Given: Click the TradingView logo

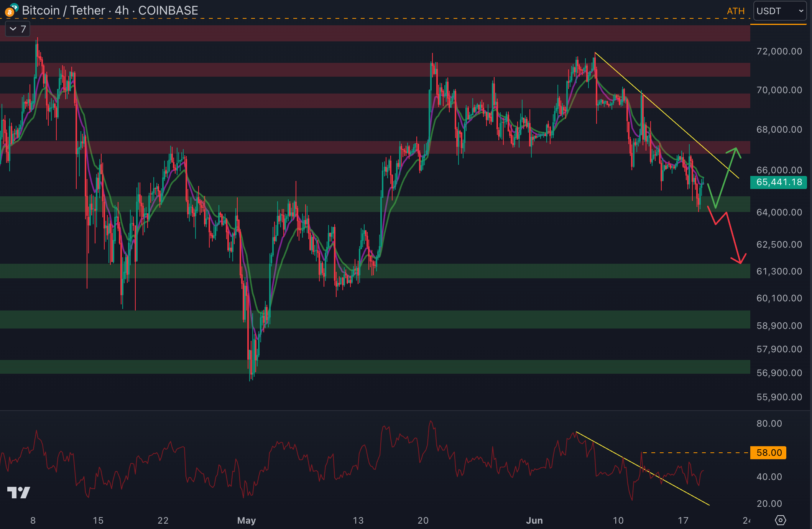Looking at the screenshot, I should tap(18, 492).
